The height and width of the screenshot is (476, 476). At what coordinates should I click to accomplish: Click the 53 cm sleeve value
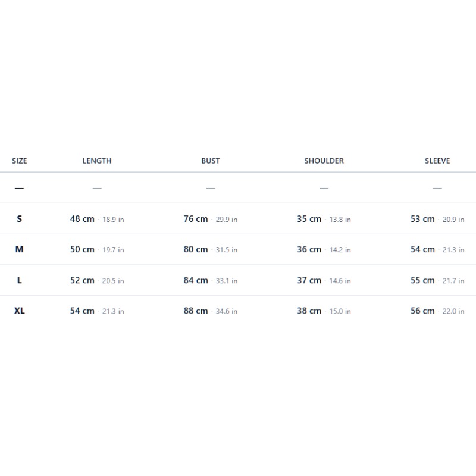(422, 219)
